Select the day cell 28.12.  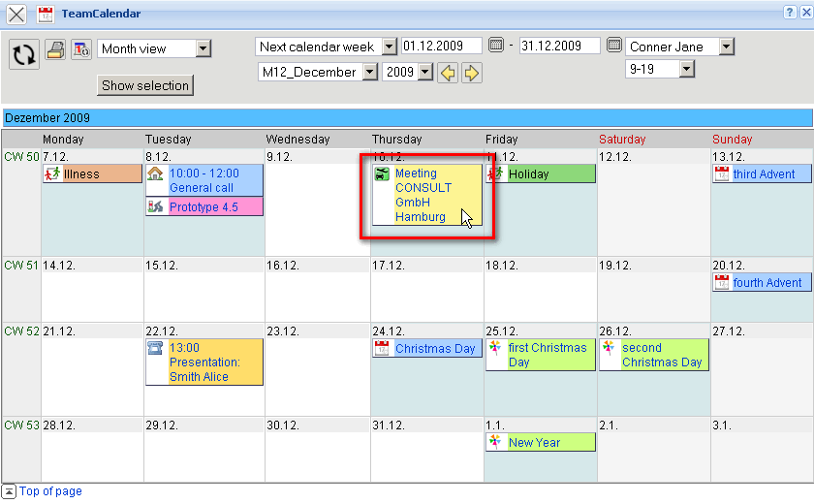tap(92, 450)
